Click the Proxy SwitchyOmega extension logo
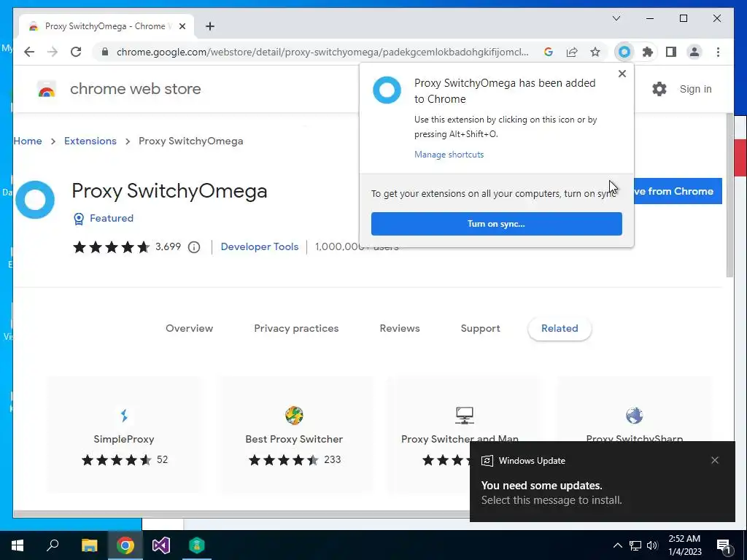Viewport: 747px width, 560px height. (x=35, y=200)
